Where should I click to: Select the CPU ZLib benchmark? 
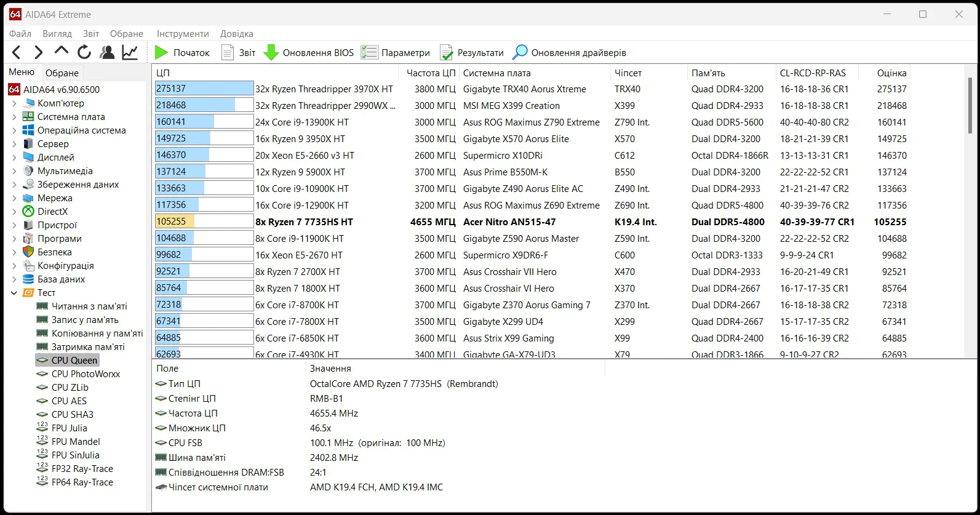[x=62, y=388]
